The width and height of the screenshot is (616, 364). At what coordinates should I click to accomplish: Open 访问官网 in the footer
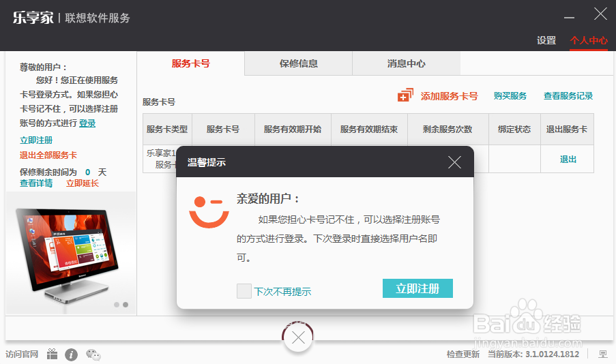pos(22,354)
